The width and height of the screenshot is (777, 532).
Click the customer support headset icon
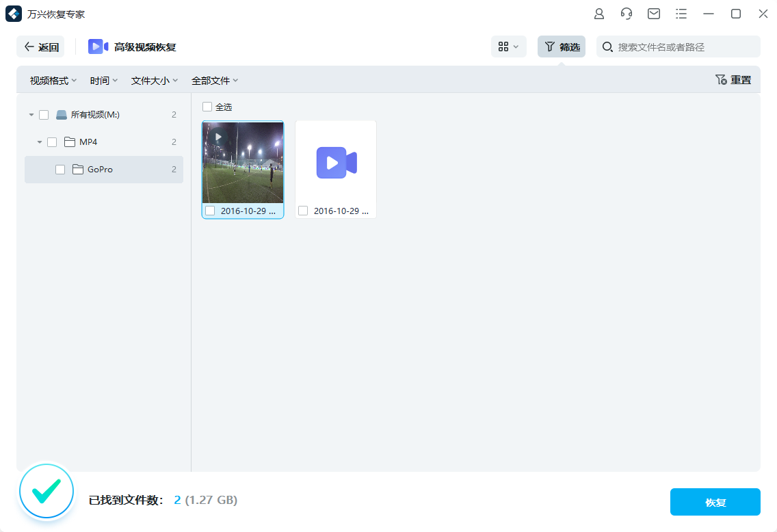click(x=626, y=13)
